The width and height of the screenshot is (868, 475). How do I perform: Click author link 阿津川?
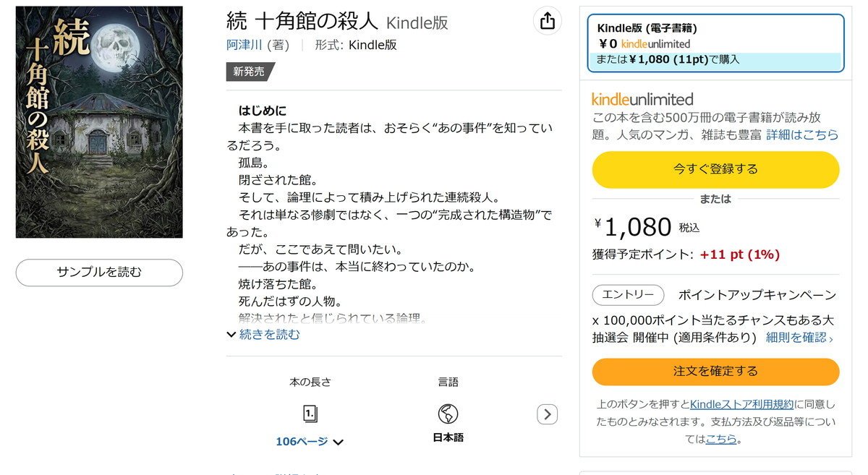coord(244,45)
